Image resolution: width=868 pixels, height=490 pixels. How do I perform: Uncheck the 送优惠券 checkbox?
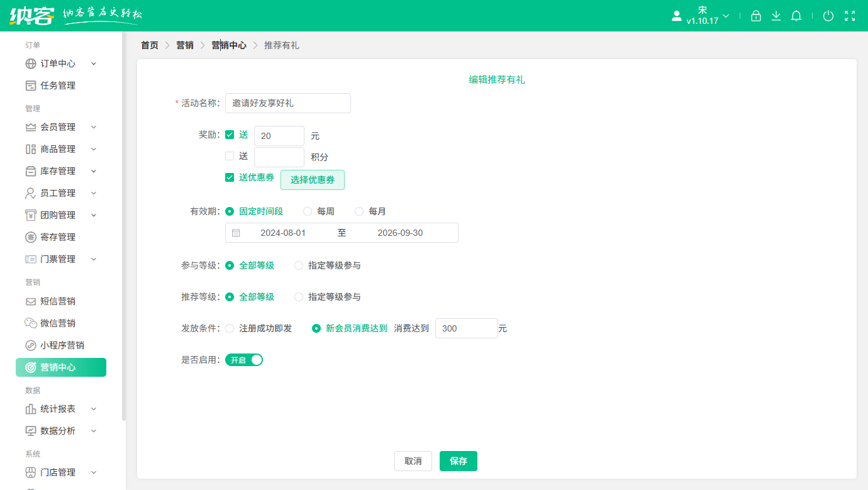coord(230,178)
